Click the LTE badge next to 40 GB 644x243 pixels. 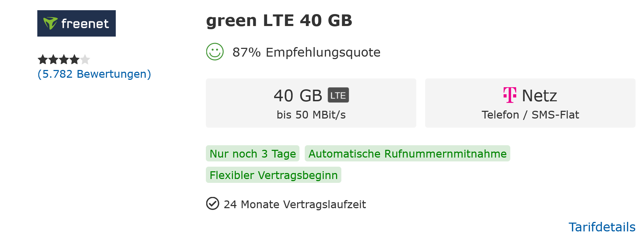pos(338,95)
